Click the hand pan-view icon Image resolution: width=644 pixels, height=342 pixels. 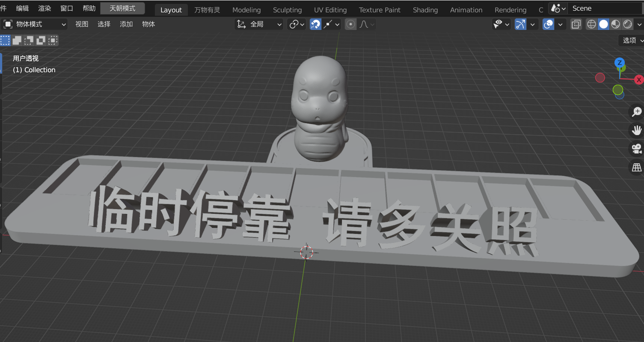pos(637,130)
